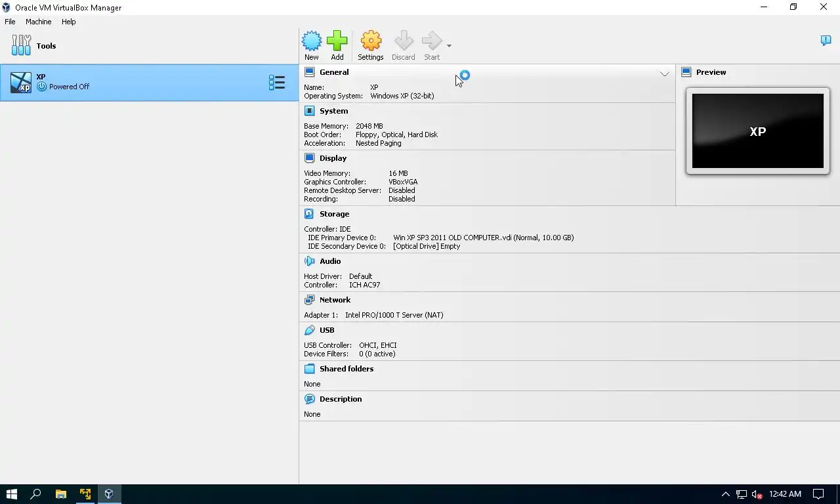The width and height of the screenshot is (840, 504).
Task: Click the XP machine OS icon
Action: (21, 83)
